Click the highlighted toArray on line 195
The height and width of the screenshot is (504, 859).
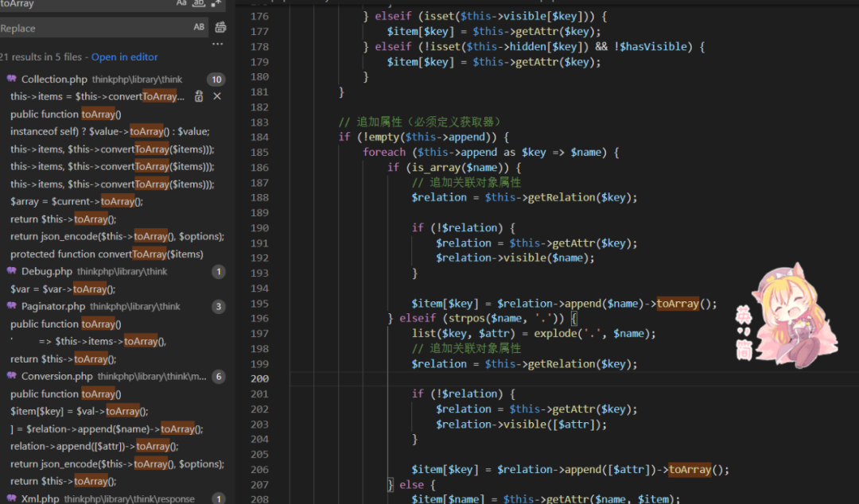point(678,304)
